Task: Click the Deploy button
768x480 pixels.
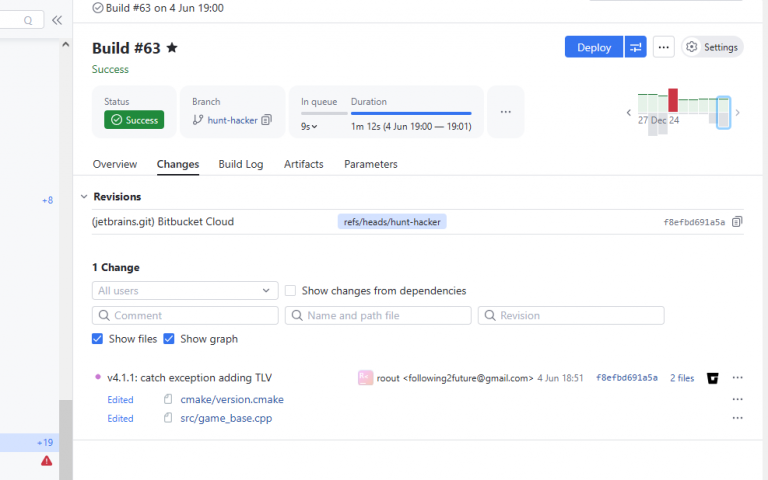Action: pyautogui.click(x=594, y=47)
